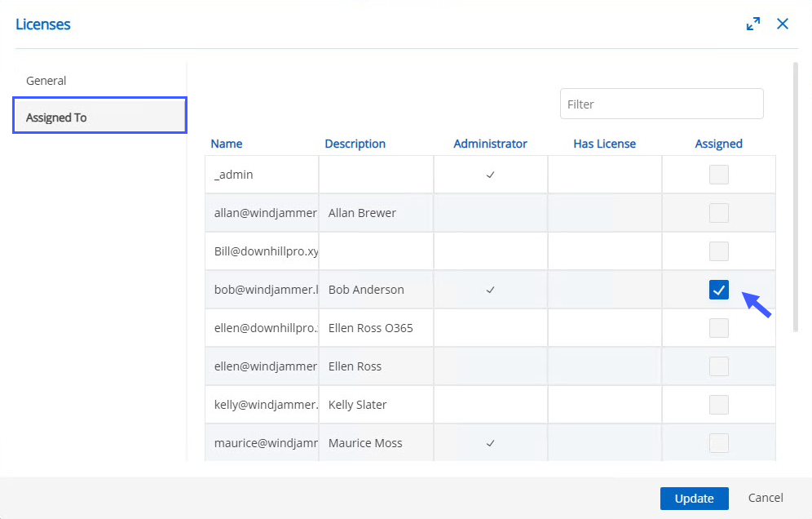Sort by the Description column header

355,144
